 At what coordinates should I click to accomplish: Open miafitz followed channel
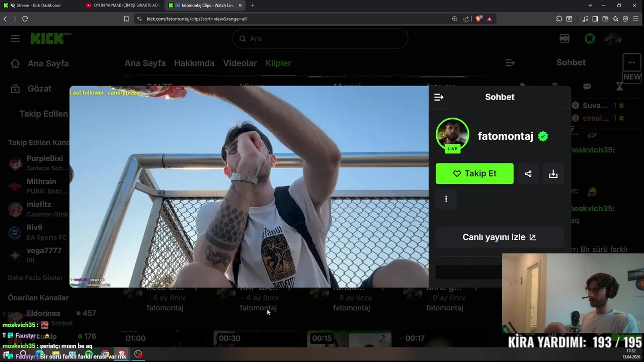point(38,209)
